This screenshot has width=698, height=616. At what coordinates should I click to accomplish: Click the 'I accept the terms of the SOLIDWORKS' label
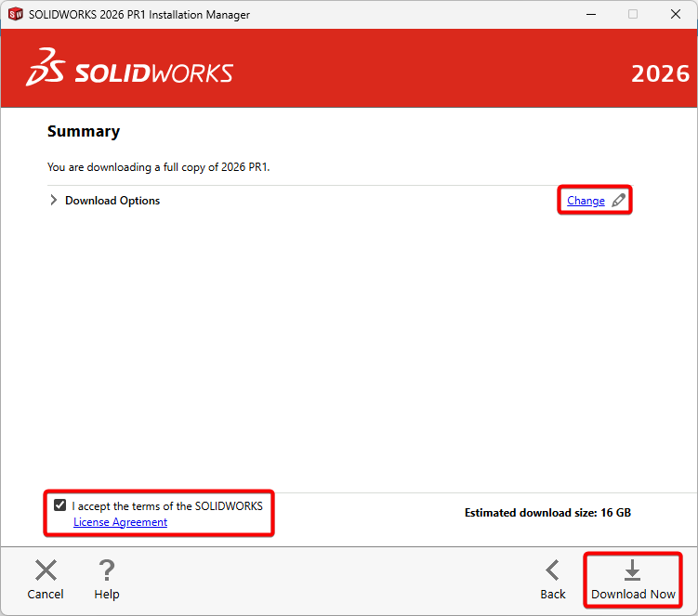point(167,506)
